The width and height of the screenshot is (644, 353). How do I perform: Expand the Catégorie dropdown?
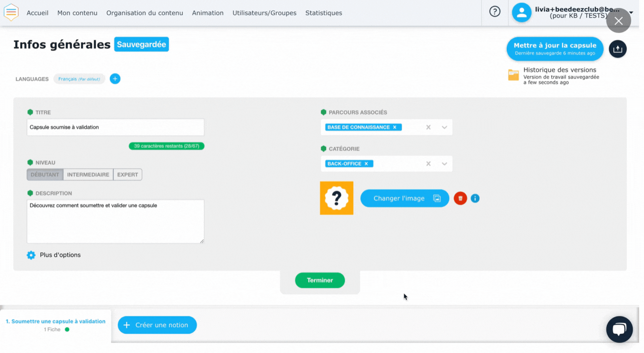click(444, 164)
